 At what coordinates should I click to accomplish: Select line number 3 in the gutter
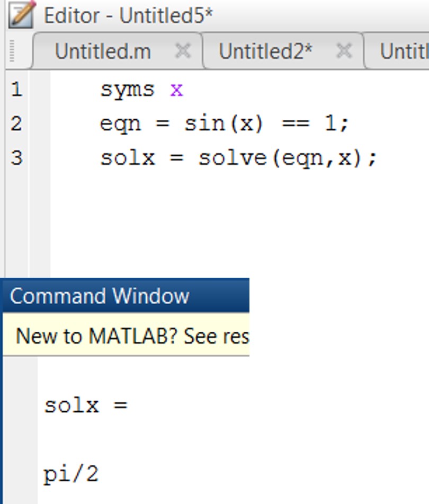click(16, 158)
